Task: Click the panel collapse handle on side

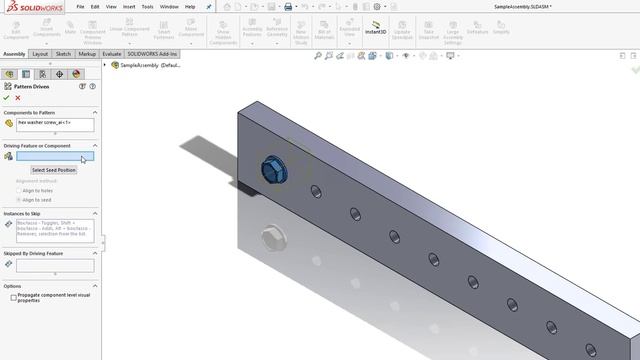Action: [x=103, y=243]
